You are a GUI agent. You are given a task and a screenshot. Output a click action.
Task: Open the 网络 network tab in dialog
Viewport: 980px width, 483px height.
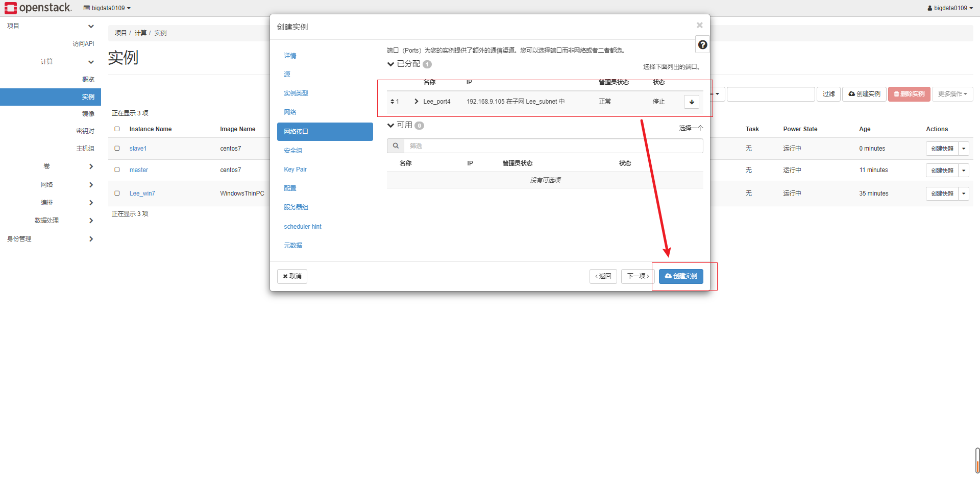point(290,112)
